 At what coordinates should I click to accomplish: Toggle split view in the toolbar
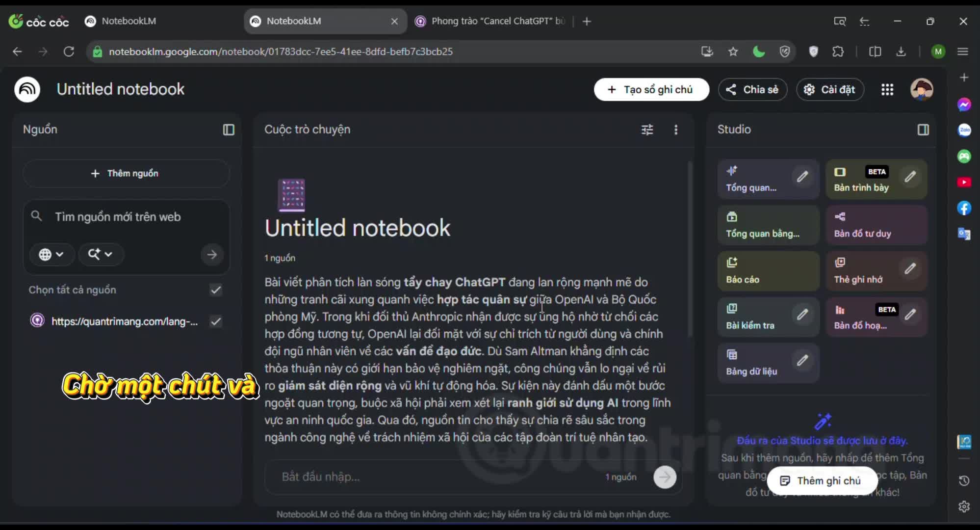(875, 52)
